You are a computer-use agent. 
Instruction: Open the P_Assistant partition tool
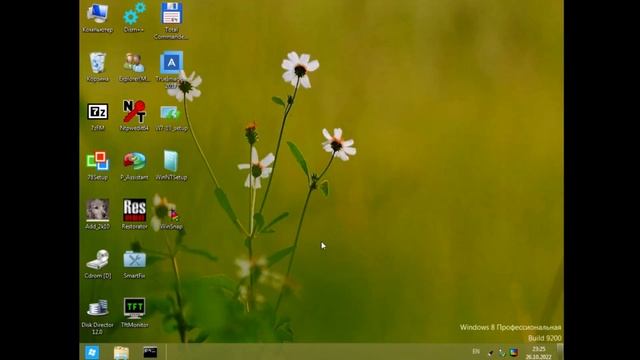click(x=134, y=166)
